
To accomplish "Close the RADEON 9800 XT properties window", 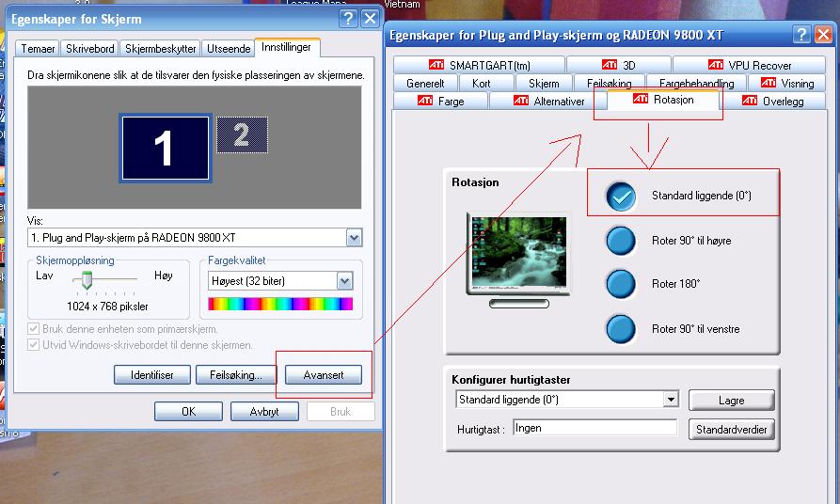I will click(823, 35).
